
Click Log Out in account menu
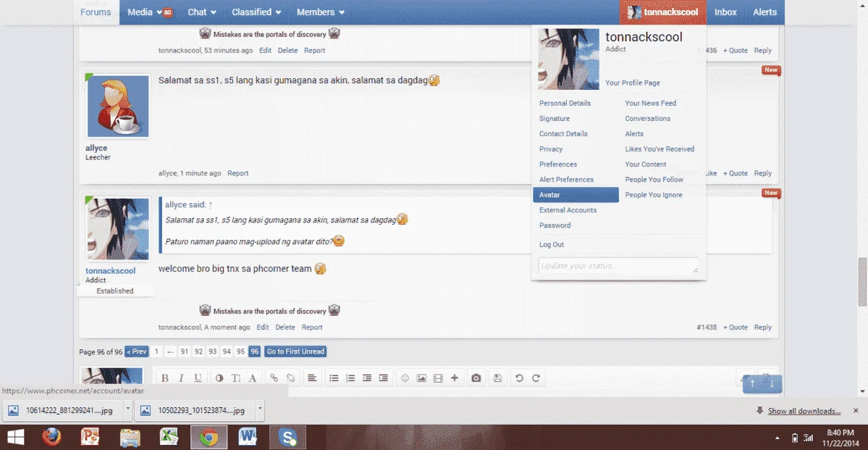click(552, 244)
